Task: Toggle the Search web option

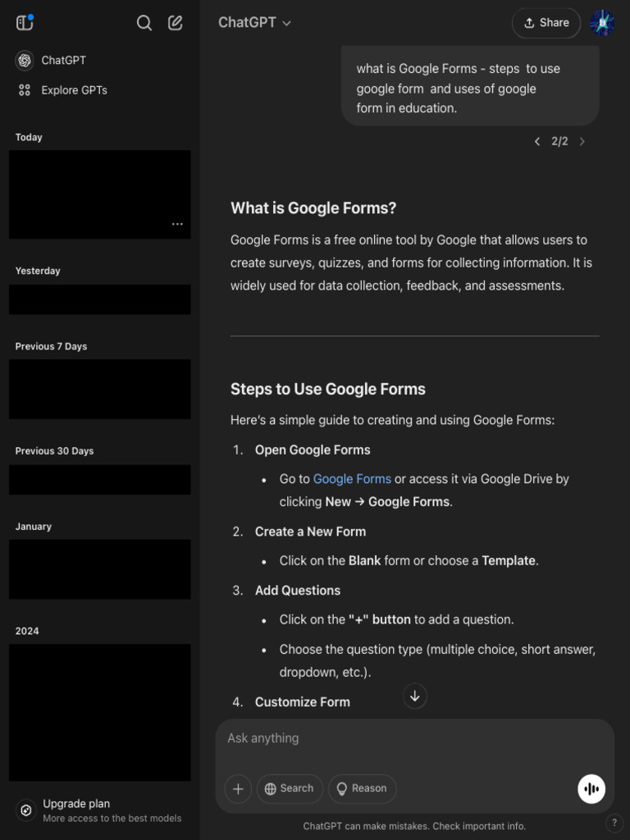Action: [290, 788]
